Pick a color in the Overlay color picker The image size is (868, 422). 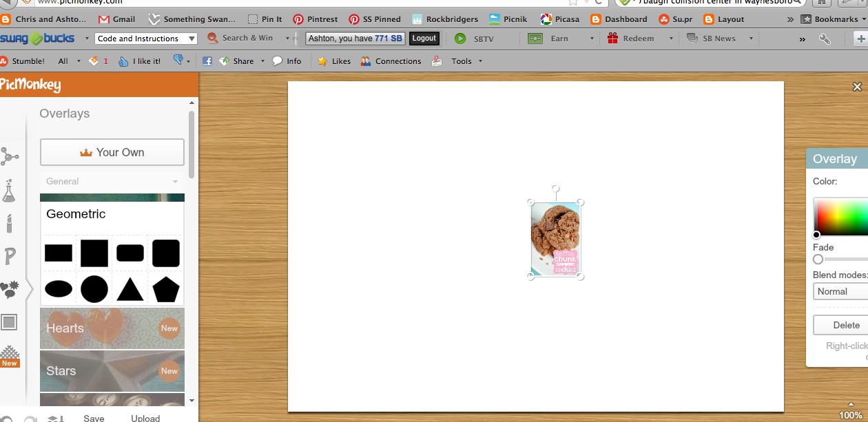tap(840, 217)
